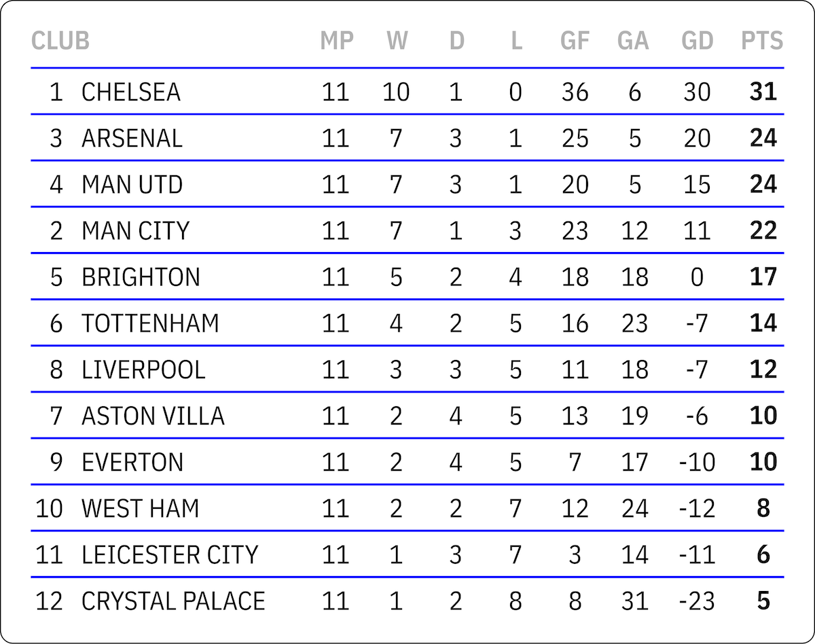
Task: Click the GA column header
Action: point(633,41)
